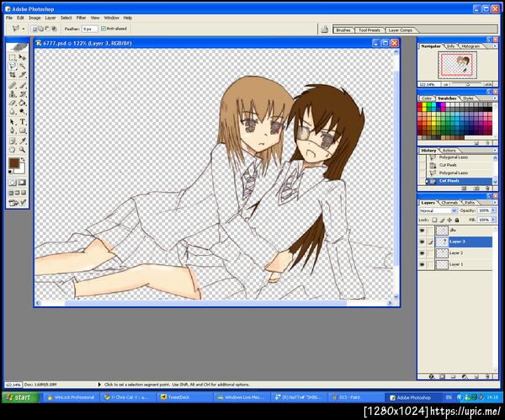Image resolution: width=505 pixels, height=420 pixels.
Task: Switch to Quick Mask mode
Action: (x=22, y=183)
